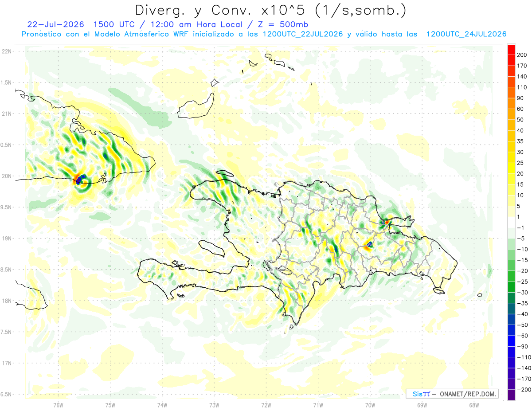Image resolution: width=532 pixels, height=411 pixels.
Task: Click the '1200UTC_24JUL2026' valid-until time
Action: click(x=466, y=34)
